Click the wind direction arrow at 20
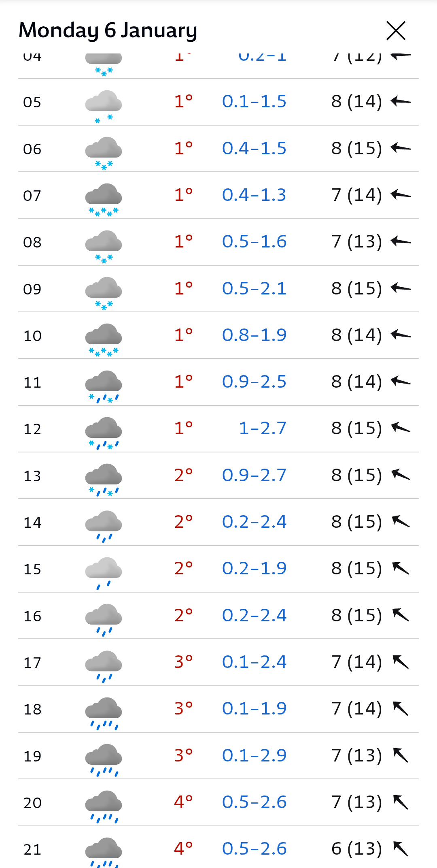The width and height of the screenshot is (437, 868). pyautogui.click(x=401, y=802)
